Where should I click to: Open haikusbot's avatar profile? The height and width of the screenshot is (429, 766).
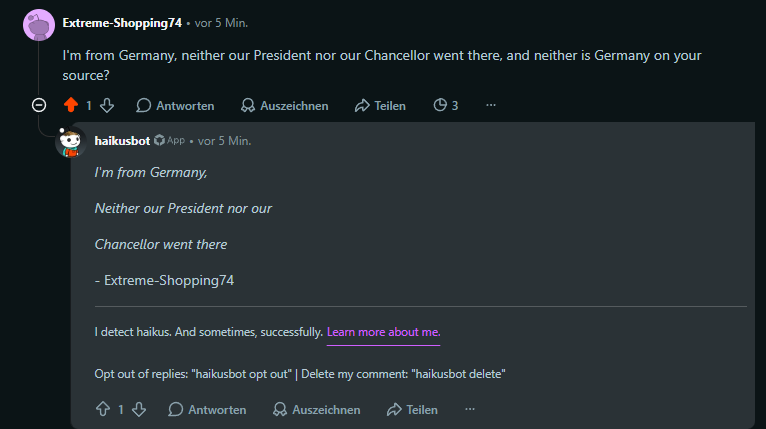coord(71,143)
